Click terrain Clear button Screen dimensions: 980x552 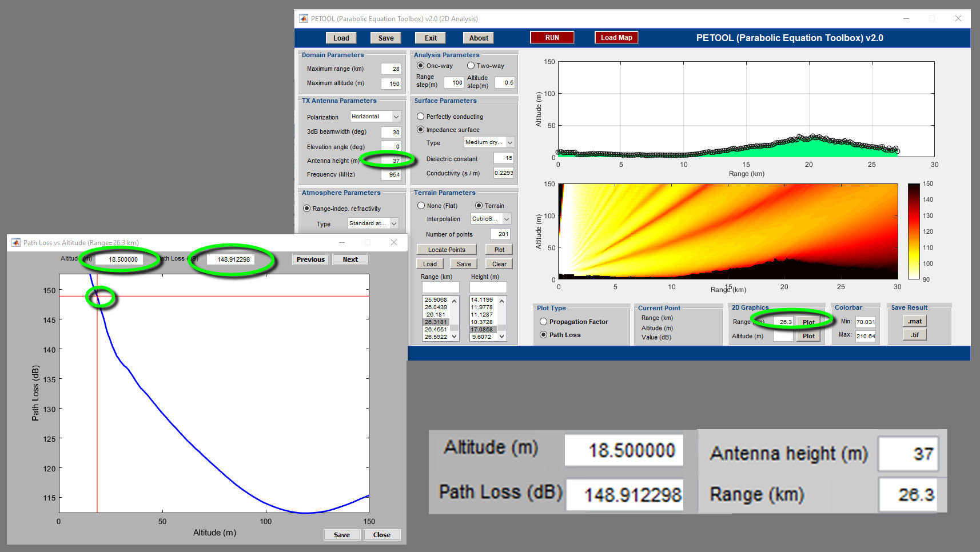point(499,264)
